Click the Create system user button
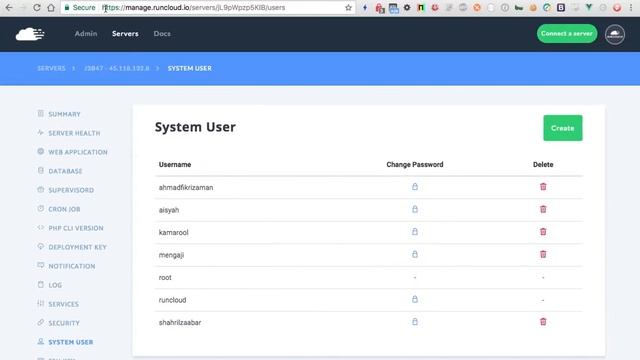 (562, 128)
